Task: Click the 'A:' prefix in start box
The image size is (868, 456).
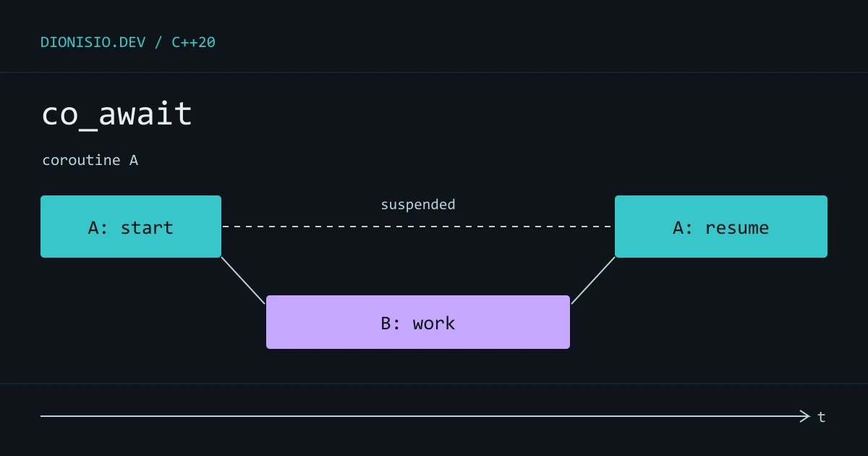Action: [98, 227]
